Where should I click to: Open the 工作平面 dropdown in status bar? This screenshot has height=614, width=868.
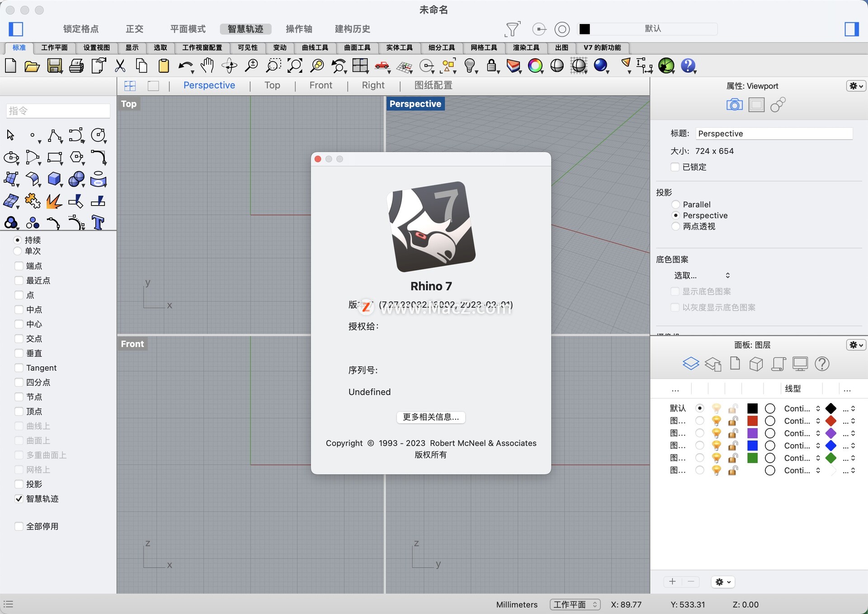(x=575, y=605)
